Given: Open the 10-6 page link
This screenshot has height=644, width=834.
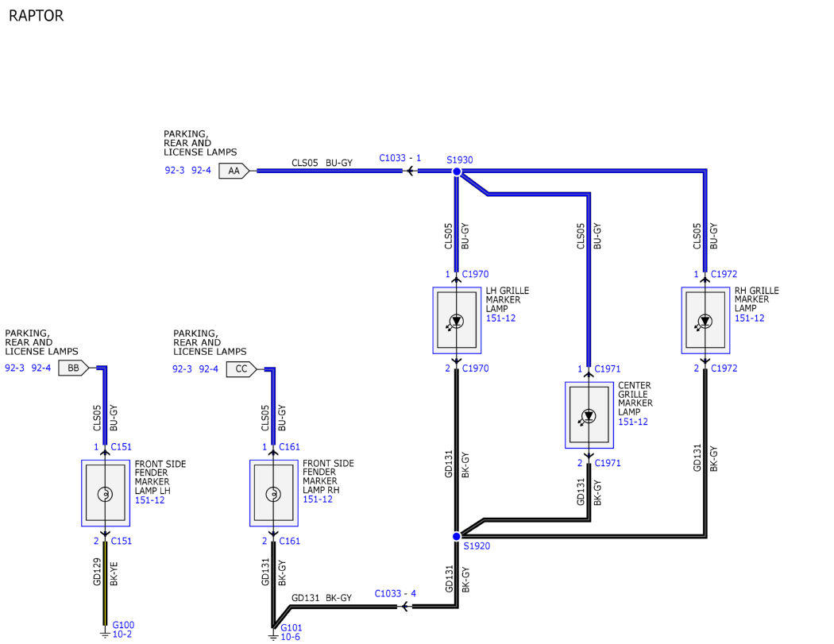Looking at the screenshot, I should pyautogui.click(x=291, y=637).
